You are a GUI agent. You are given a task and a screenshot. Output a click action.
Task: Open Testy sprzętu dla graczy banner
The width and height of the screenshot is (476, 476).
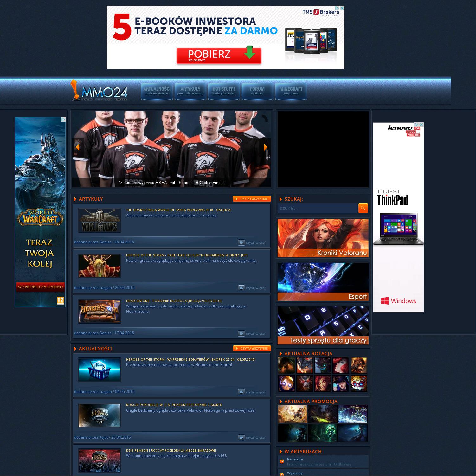coord(323,325)
